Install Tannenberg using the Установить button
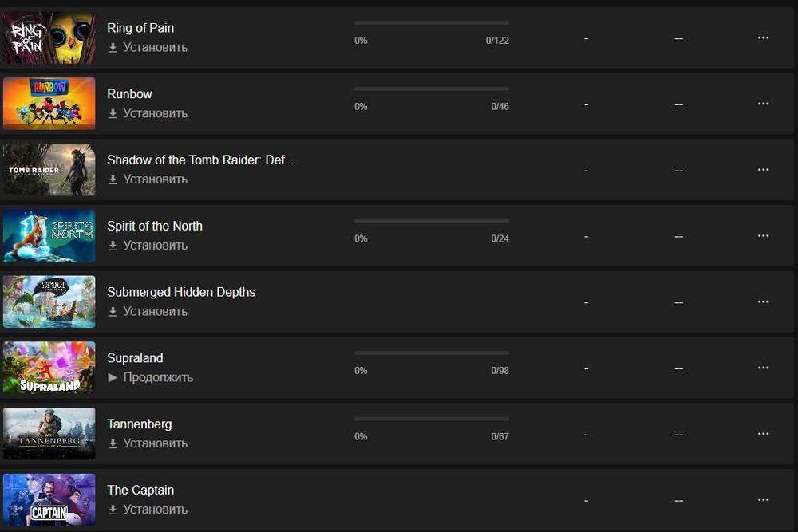This screenshot has width=798, height=532. (x=148, y=443)
